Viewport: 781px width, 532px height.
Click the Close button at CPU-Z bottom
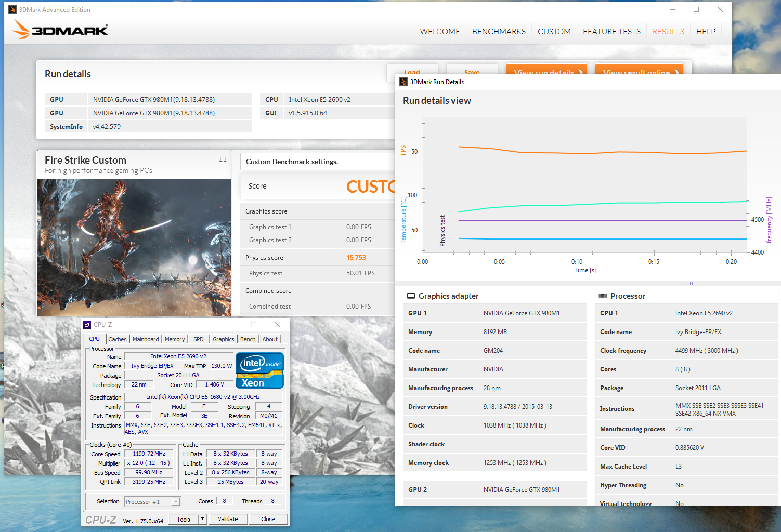click(268, 519)
